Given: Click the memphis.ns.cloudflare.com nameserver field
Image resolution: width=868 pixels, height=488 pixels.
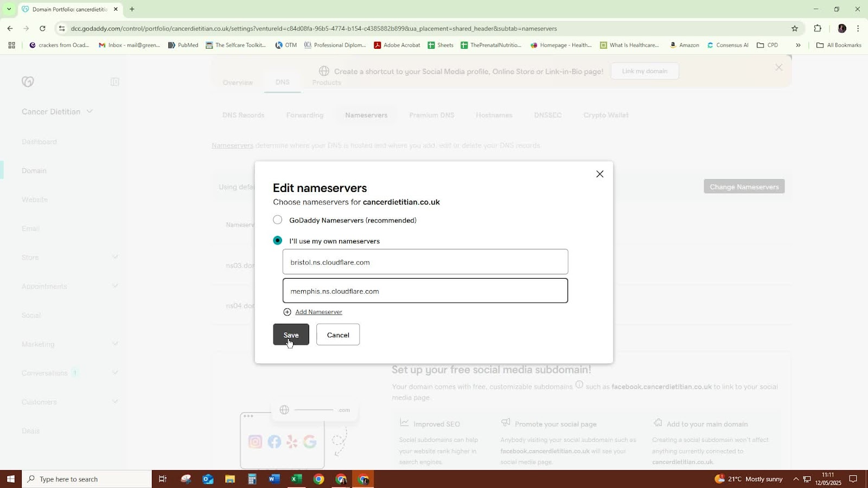Looking at the screenshot, I should (425, 291).
